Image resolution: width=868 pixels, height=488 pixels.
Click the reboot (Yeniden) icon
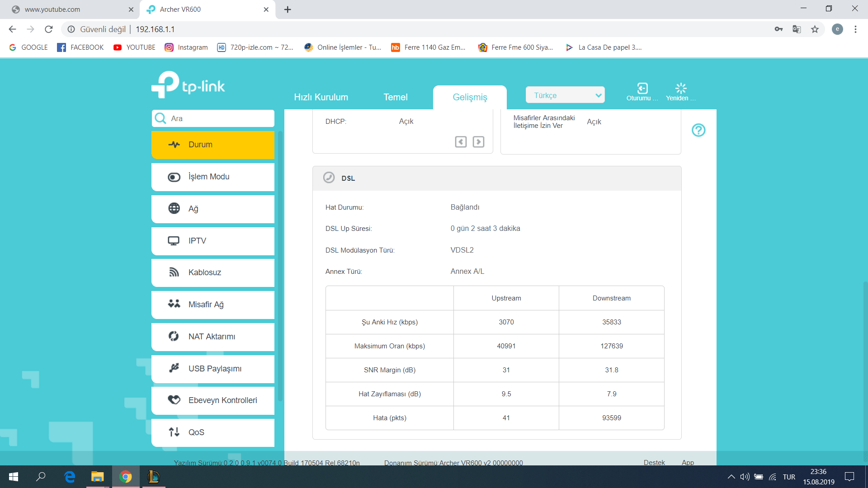[680, 89]
